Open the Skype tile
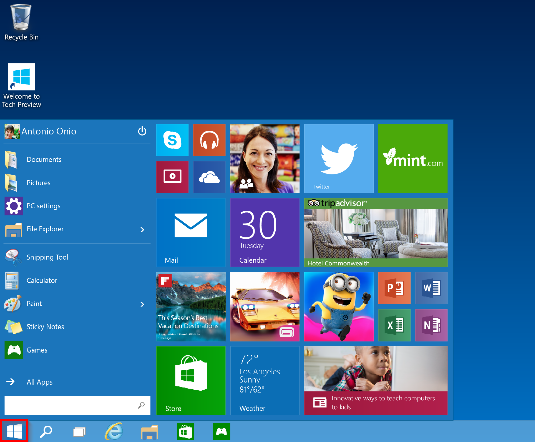Viewport: 535px width, 442px height. click(x=172, y=140)
